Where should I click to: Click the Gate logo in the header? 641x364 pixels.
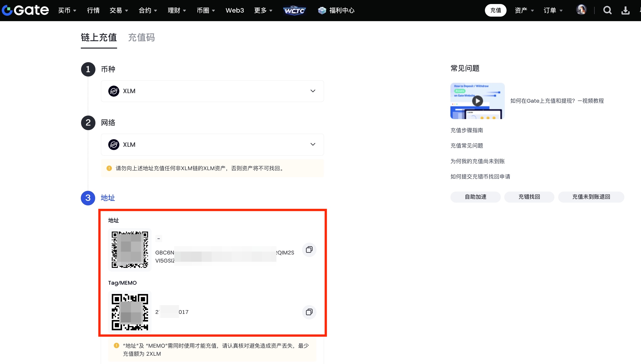pos(25,10)
